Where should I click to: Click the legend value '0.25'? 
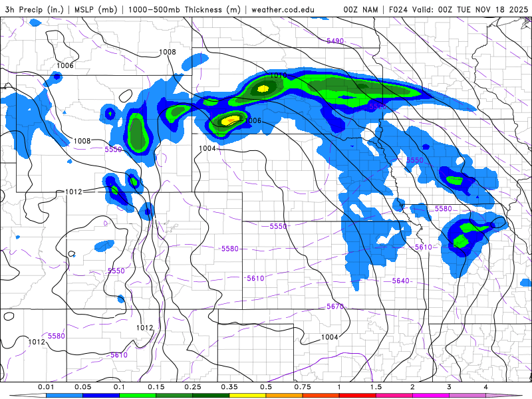point(193,387)
